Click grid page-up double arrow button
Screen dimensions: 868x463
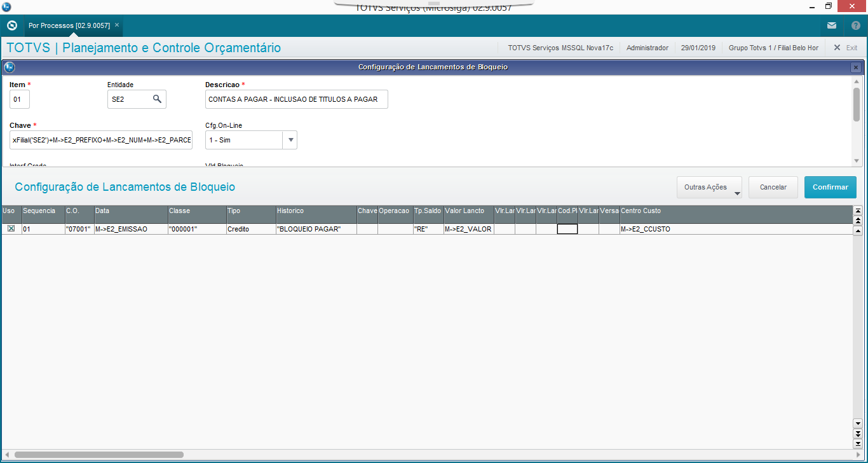[x=858, y=220]
